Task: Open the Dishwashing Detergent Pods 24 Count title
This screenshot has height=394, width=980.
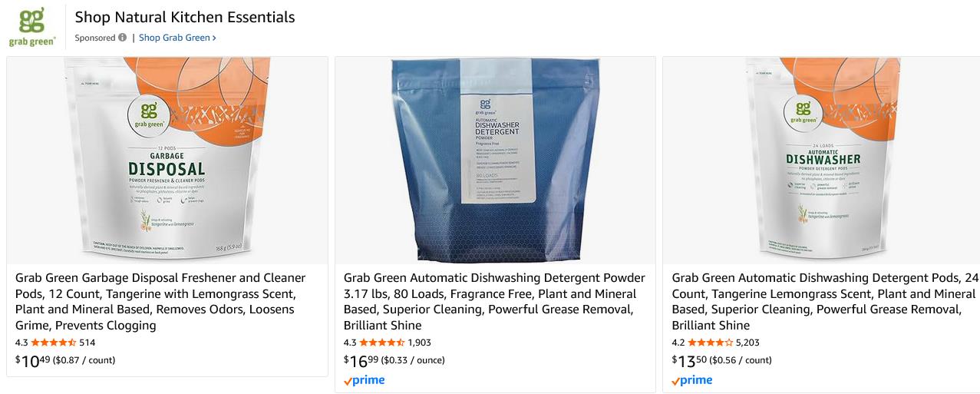Action: click(x=825, y=302)
